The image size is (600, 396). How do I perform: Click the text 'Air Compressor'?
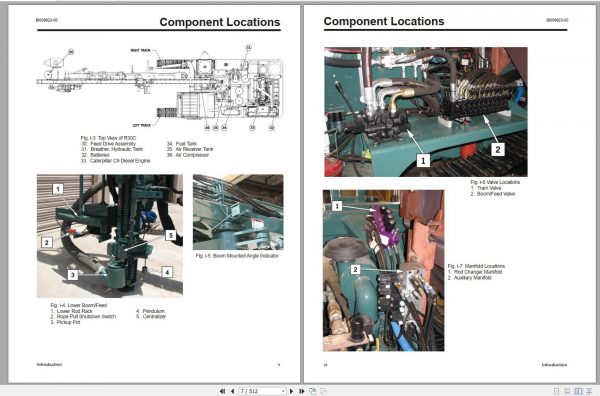[192, 155]
